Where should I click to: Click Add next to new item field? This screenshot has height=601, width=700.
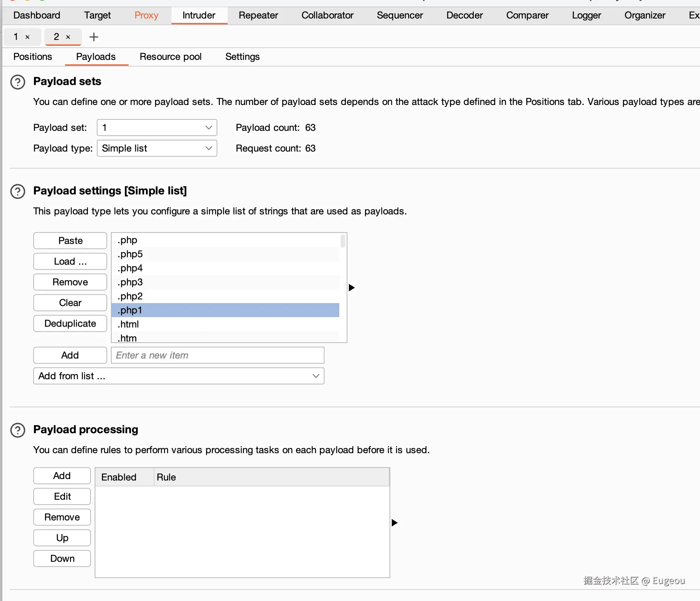70,355
